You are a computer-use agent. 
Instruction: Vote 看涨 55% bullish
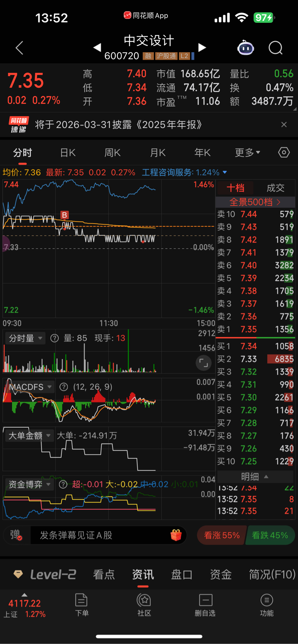coord(222,535)
